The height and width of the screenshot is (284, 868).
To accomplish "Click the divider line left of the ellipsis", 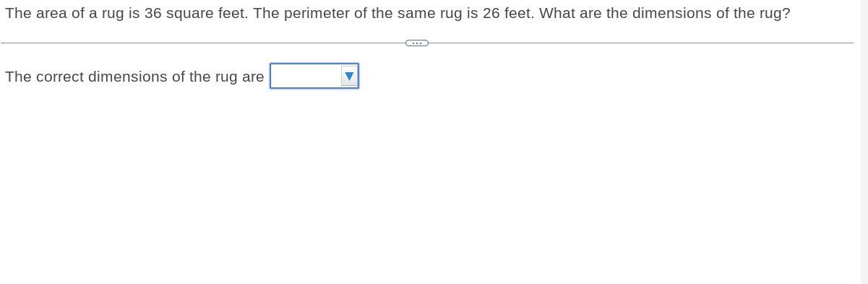I will point(202,43).
